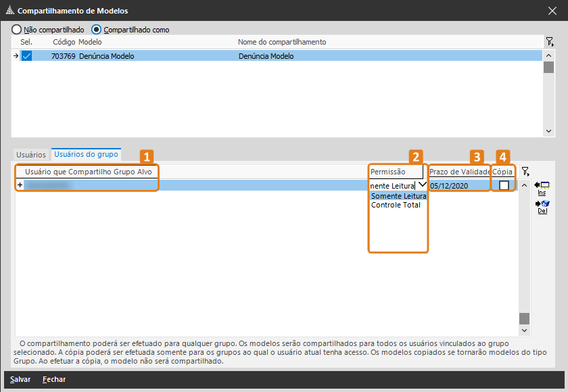
Task: Close the Compartilhamento de Modelos window
Action: [x=552, y=11]
